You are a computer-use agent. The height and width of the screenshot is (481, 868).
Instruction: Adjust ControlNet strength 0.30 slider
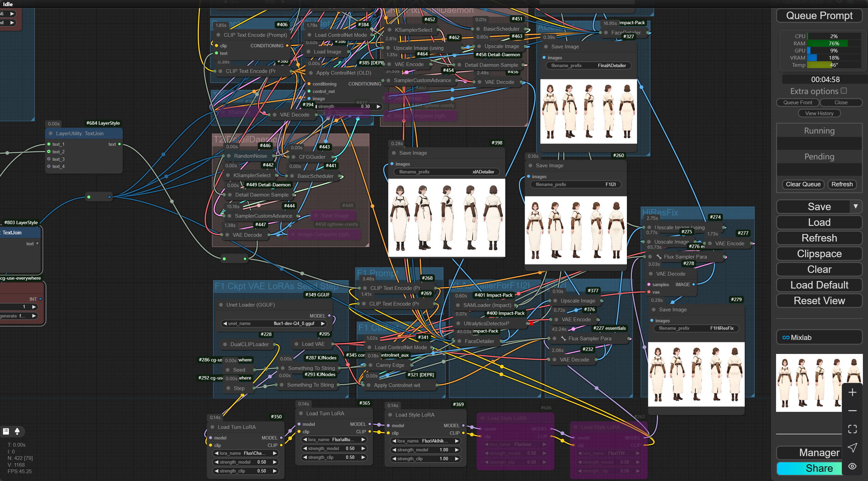tap(348, 106)
